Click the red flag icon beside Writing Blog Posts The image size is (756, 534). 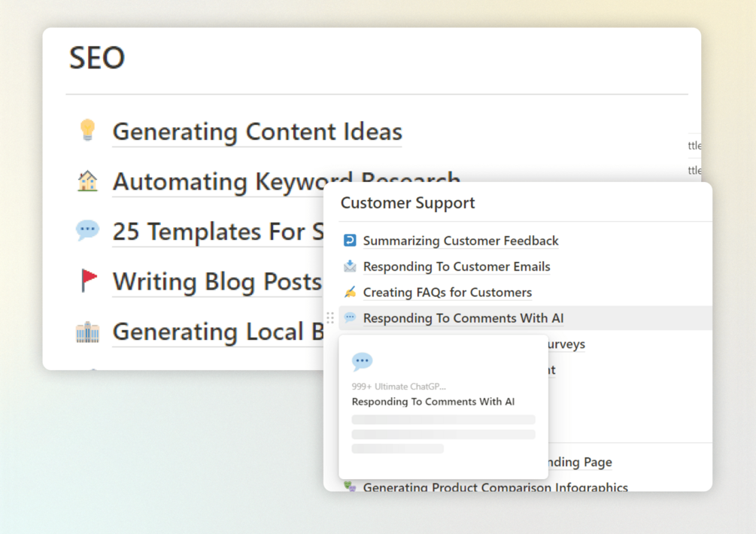tap(89, 281)
